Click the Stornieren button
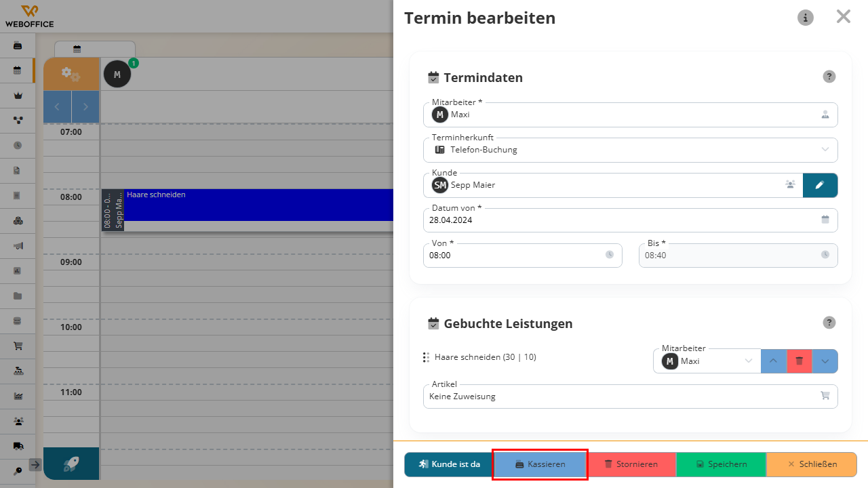Viewport: 868px width, 488px height. point(631,464)
